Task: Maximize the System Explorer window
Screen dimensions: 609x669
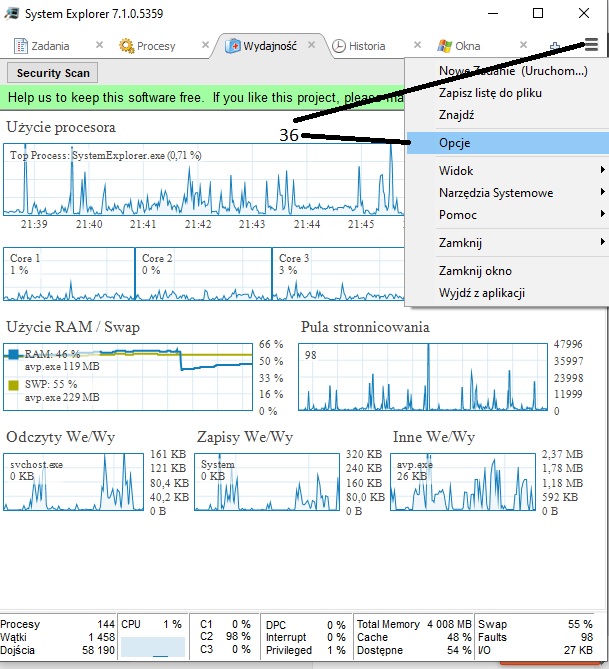Action: pos(538,13)
